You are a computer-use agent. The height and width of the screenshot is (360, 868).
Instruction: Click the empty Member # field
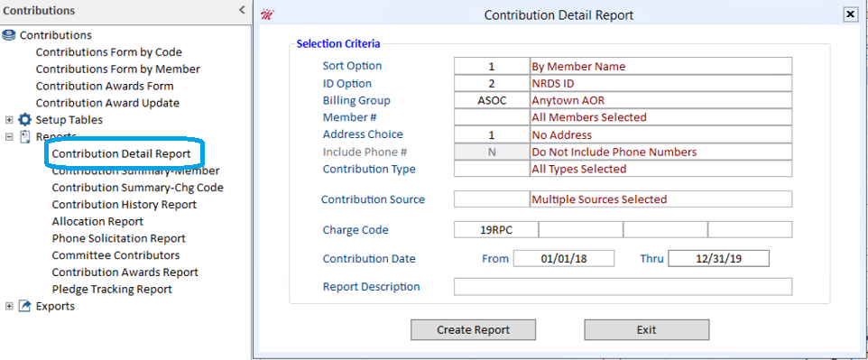492,117
